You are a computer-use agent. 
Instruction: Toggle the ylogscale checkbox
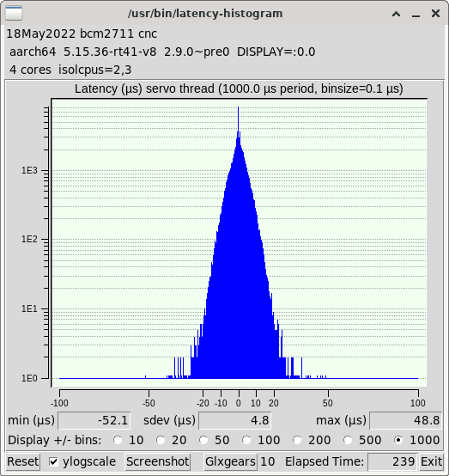(53, 461)
